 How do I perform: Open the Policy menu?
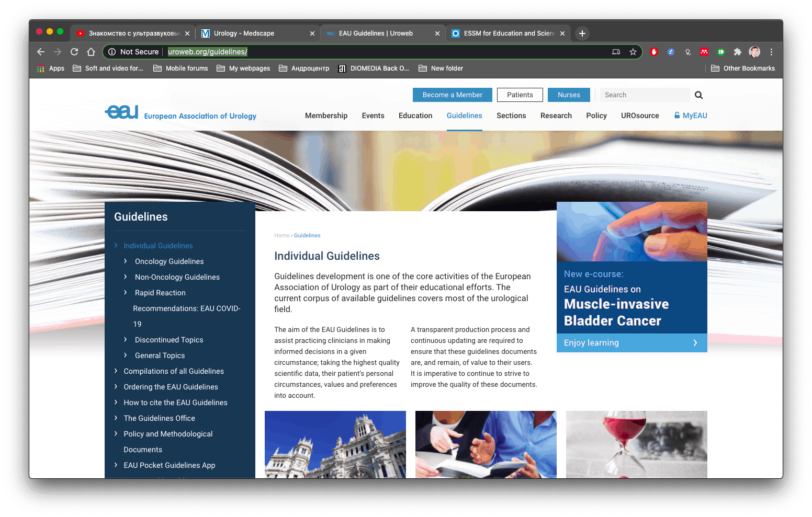(x=596, y=116)
